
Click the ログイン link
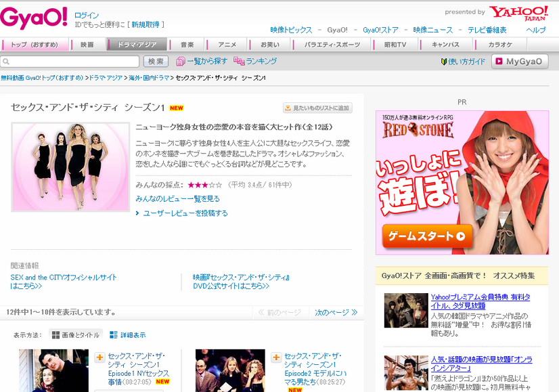tap(86, 16)
